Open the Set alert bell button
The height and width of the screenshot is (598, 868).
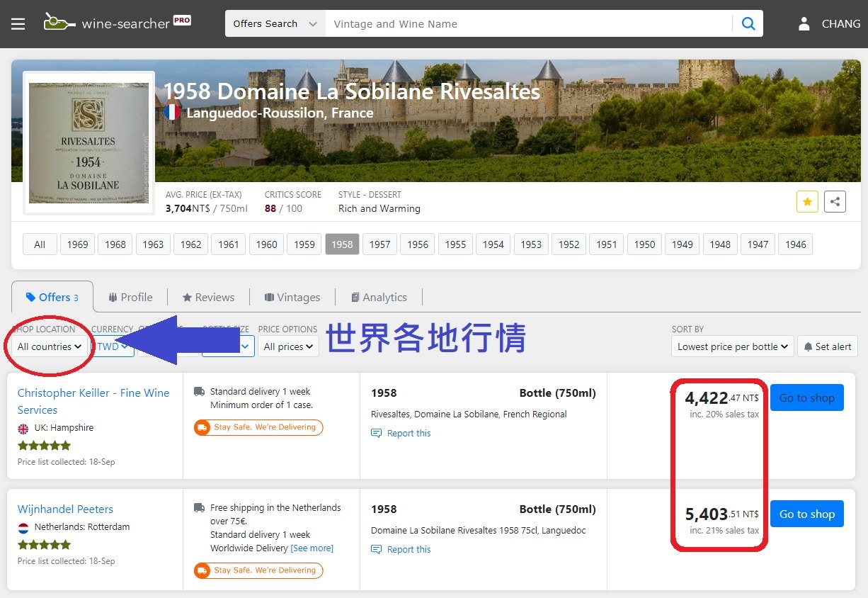pyautogui.click(x=827, y=346)
